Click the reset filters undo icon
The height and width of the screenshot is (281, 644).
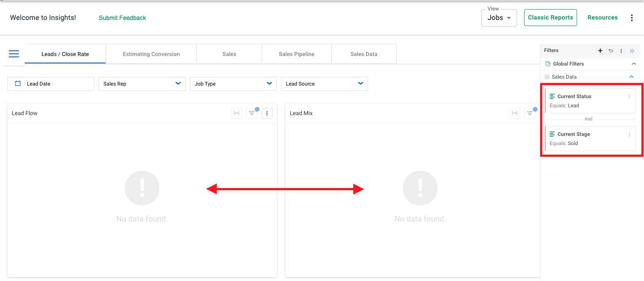[x=611, y=50]
